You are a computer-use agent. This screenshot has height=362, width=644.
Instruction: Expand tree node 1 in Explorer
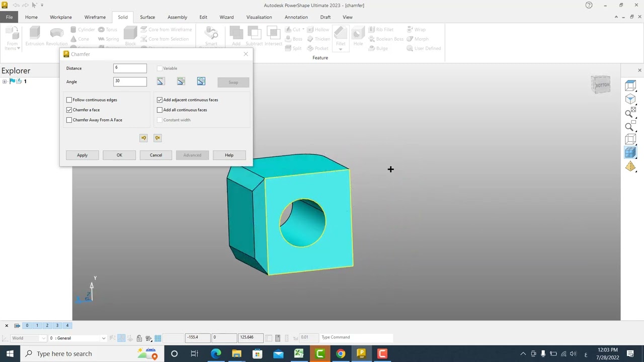5,81
